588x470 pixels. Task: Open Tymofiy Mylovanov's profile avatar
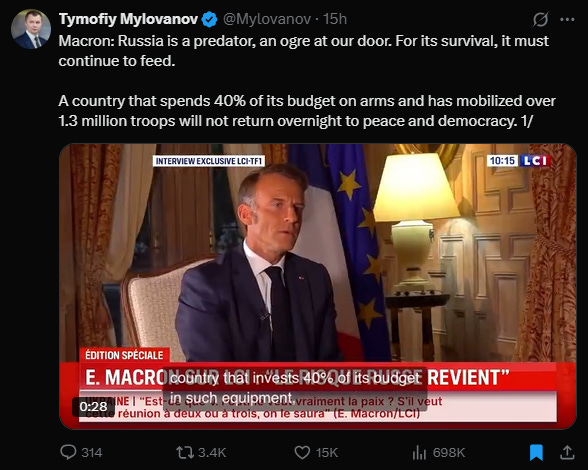pyautogui.click(x=31, y=29)
